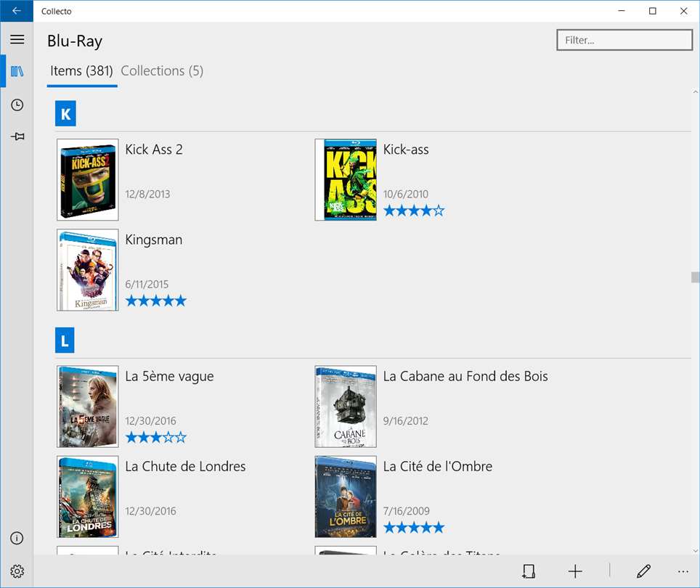This screenshot has width=700, height=588.
Task: Open the recent history clock icon
Action: (x=17, y=105)
